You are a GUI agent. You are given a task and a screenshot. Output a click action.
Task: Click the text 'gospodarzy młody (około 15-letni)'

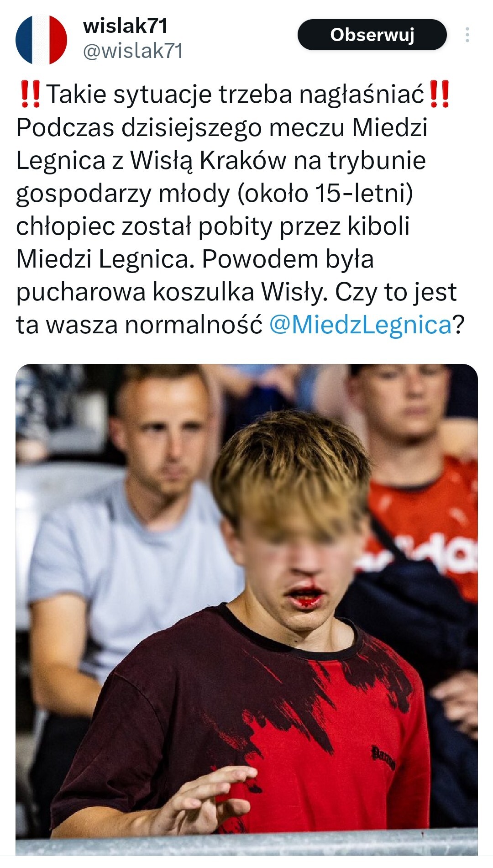click(x=215, y=193)
